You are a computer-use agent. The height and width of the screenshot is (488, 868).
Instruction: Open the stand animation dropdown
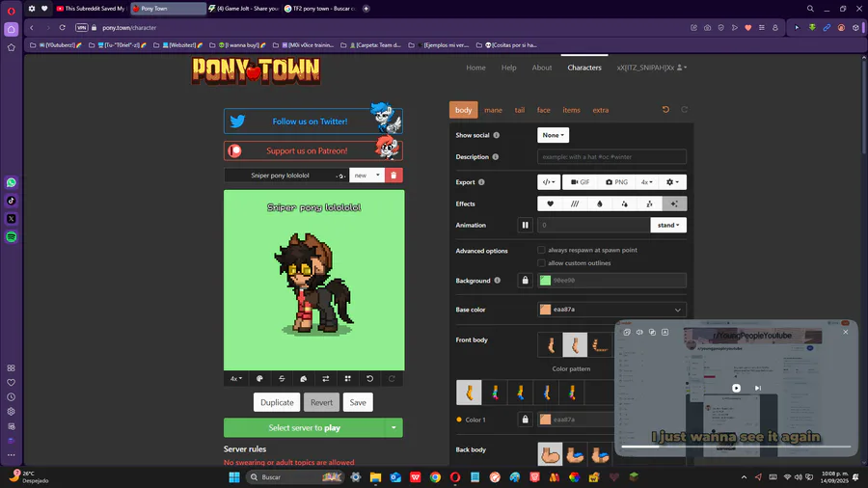point(668,225)
